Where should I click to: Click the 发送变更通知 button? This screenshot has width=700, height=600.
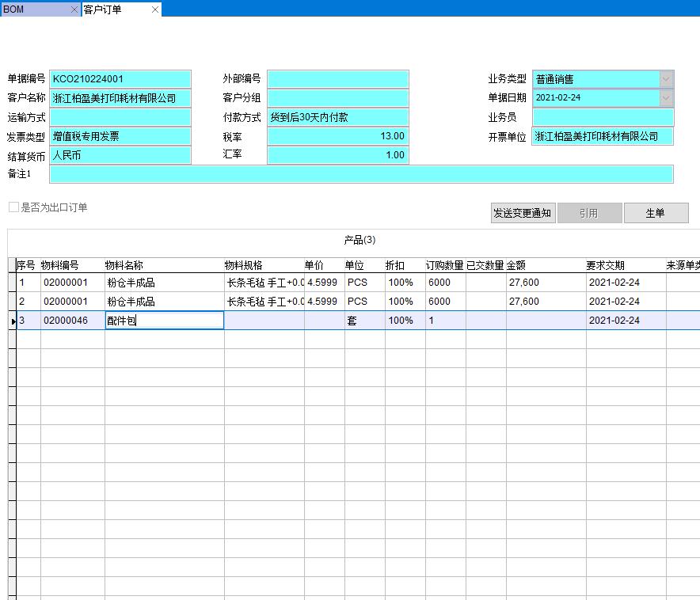point(523,213)
